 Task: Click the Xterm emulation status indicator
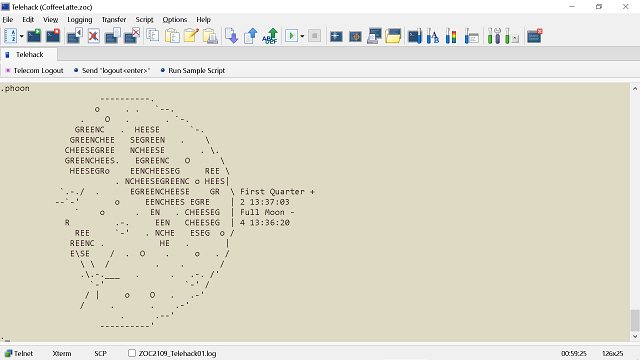click(x=62, y=353)
